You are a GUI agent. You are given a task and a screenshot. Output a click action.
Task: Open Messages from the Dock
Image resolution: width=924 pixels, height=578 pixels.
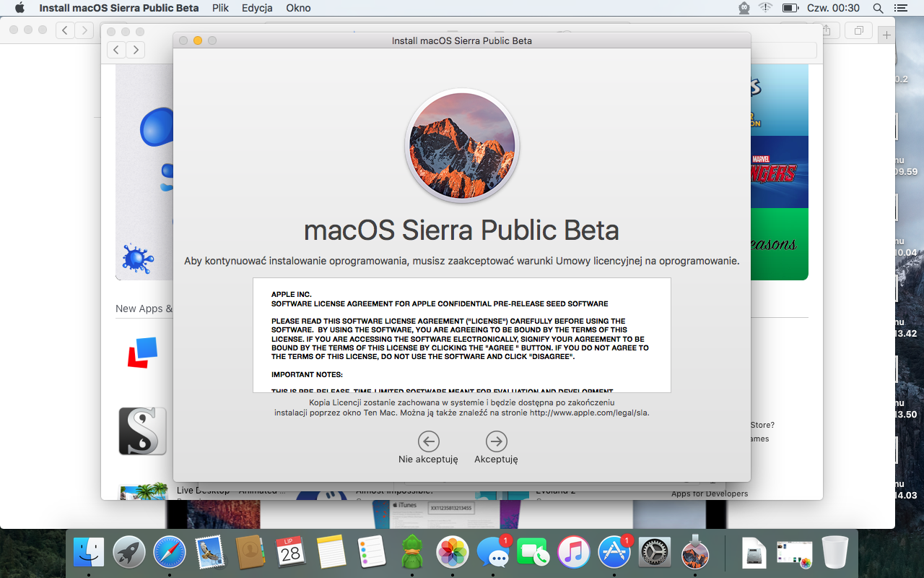[494, 554]
